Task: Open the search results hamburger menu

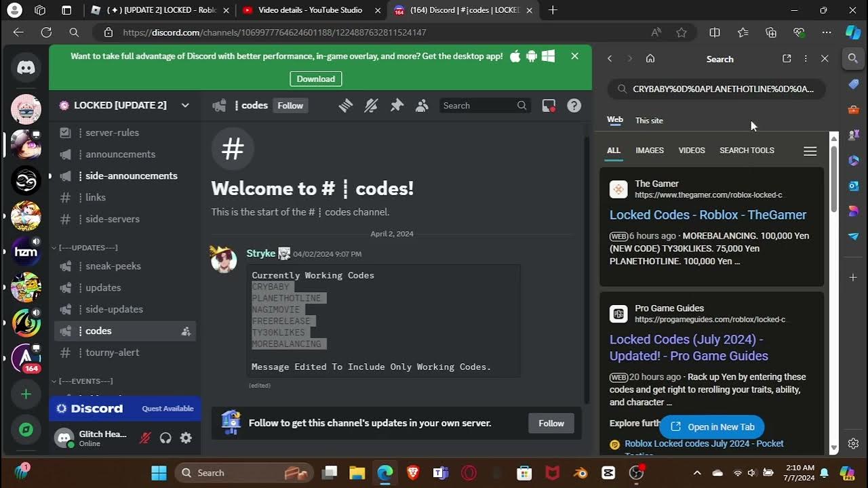Action: point(810,151)
